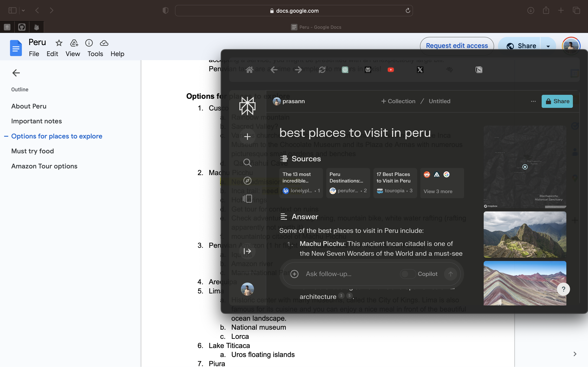Click the Discover compass icon in sidebar
This screenshot has height=367, width=588.
tap(247, 181)
